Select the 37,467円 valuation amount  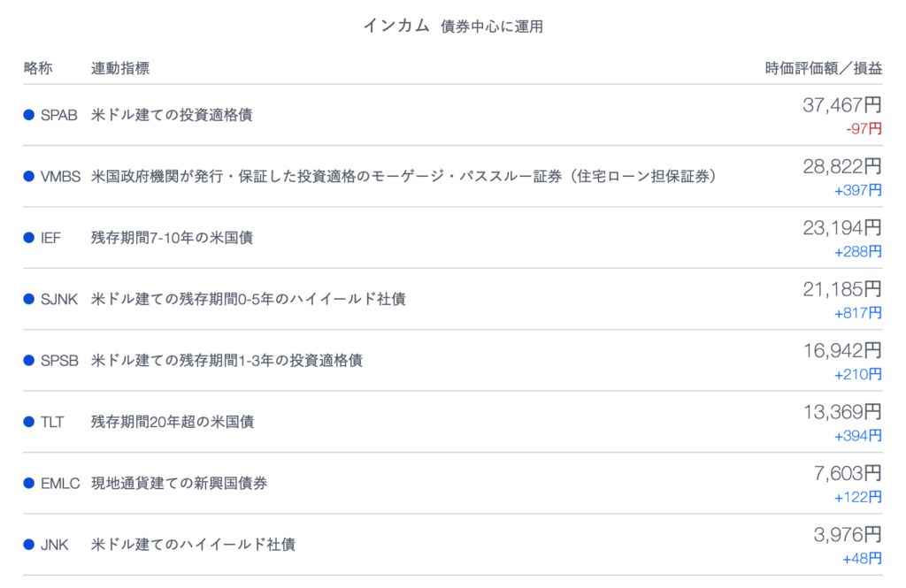842,105
